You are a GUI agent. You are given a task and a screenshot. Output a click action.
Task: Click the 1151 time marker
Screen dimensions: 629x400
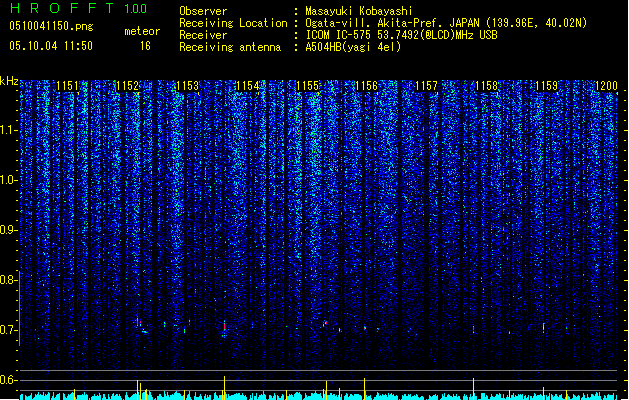coord(67,86)
